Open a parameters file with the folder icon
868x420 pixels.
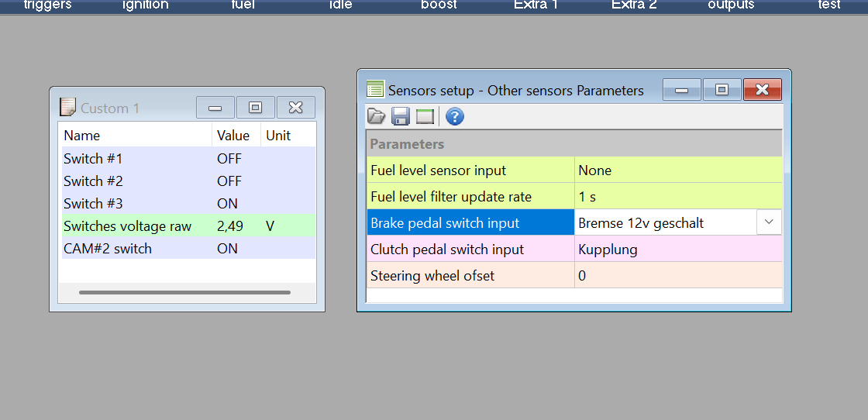(376, 117)
